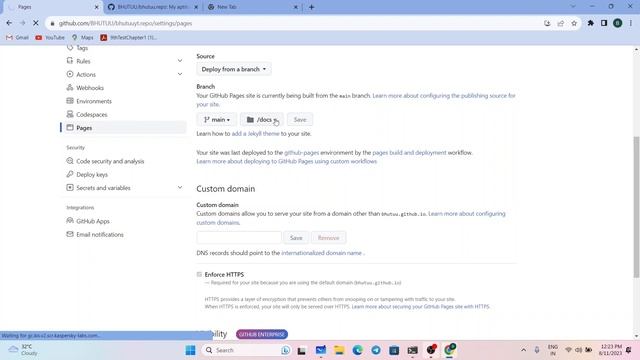The image size is (640, 360).
Task: Follow the add a Jekyll theme link
Action: (x=256, y=133)
